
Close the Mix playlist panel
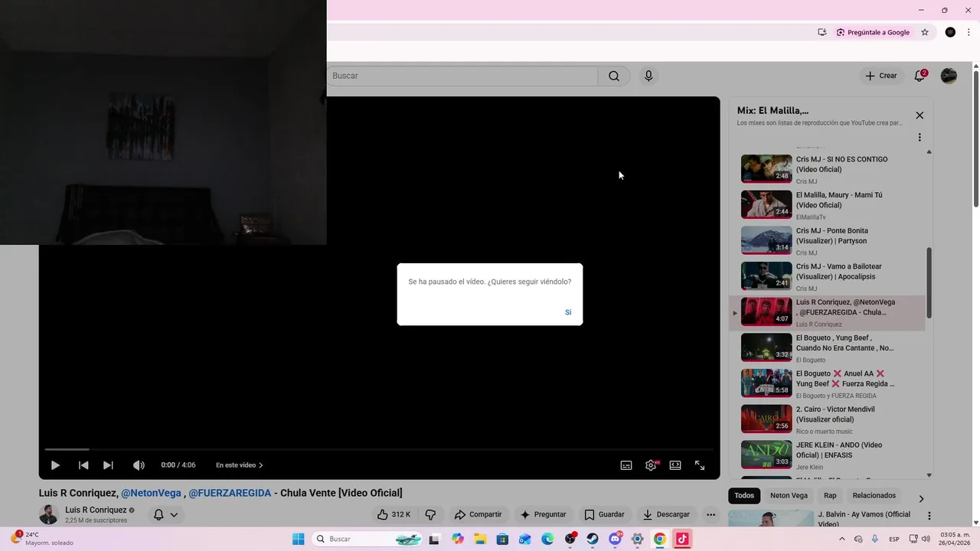coord(920,116)
